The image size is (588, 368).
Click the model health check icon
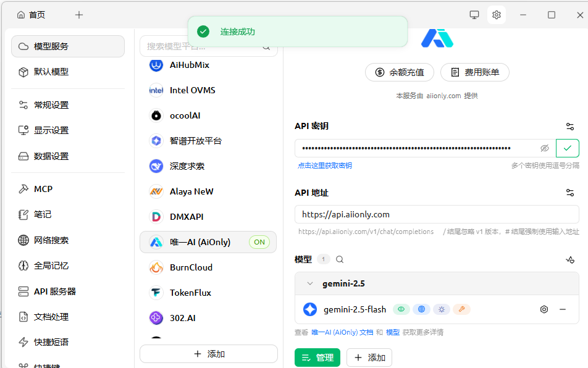pos(570,260)
